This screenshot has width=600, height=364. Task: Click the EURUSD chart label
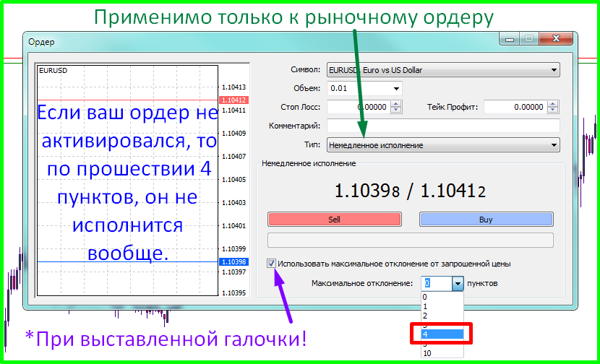[x=53, y=71]
